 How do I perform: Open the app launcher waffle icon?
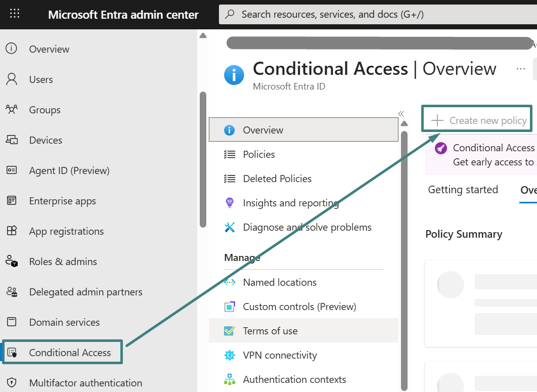[15, 14]
